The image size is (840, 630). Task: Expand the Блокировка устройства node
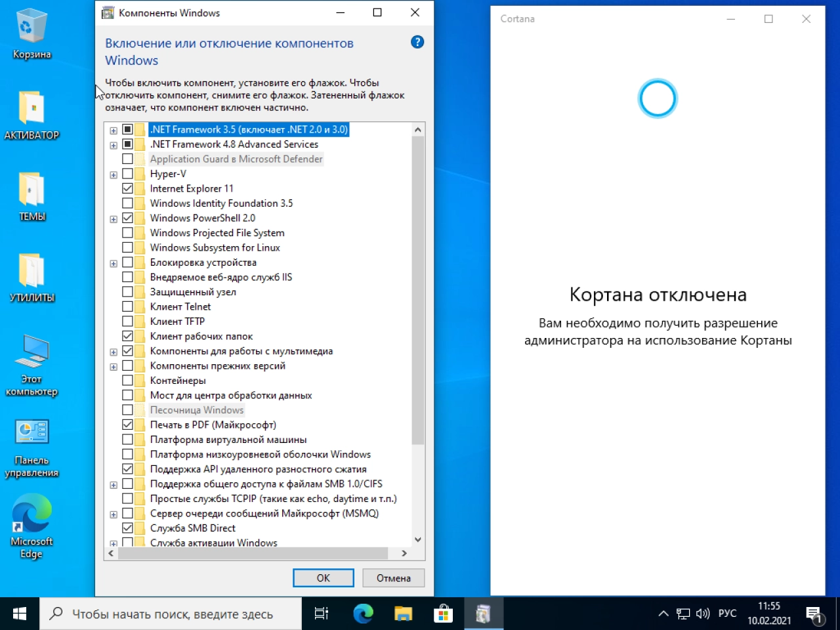pyautogui.click(x=114, y=264)
